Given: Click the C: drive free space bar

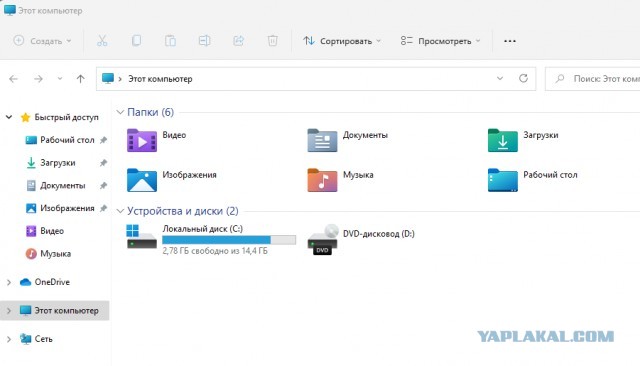Looking at the screenshot, I should click(229, 240).
